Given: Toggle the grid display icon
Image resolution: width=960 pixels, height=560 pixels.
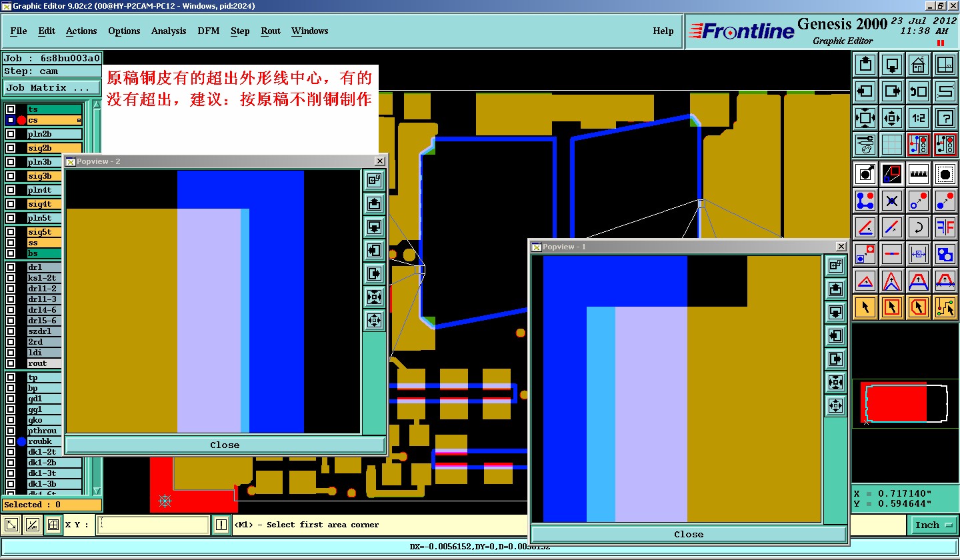Looking at the screenshot, I should [892, 145].
